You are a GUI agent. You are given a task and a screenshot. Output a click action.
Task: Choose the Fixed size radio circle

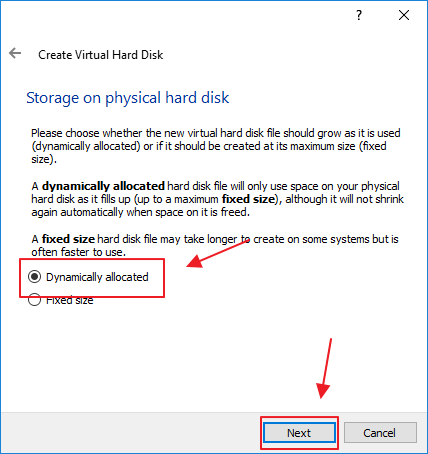coord(34,299)
